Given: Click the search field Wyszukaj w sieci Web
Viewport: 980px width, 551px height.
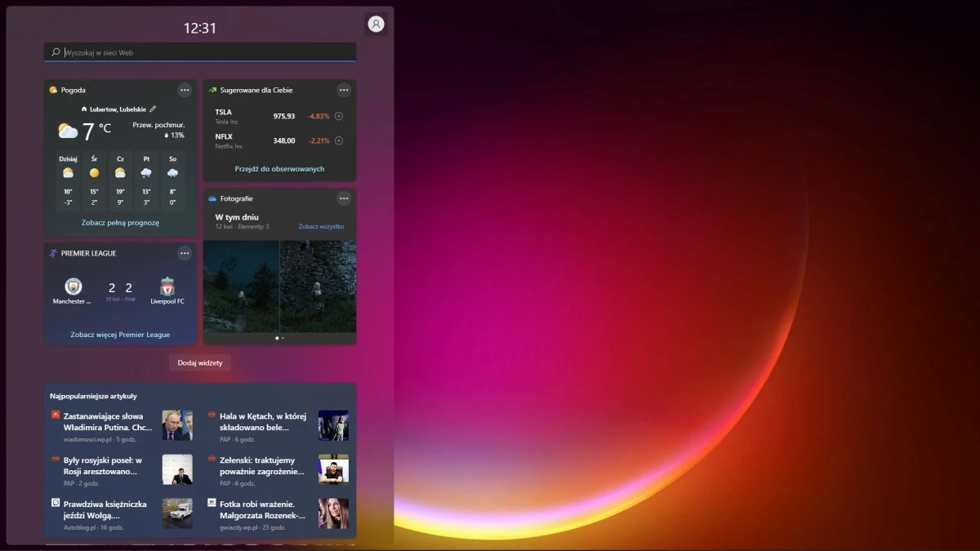Looking at the screenshot, I should tap(199, 51).
